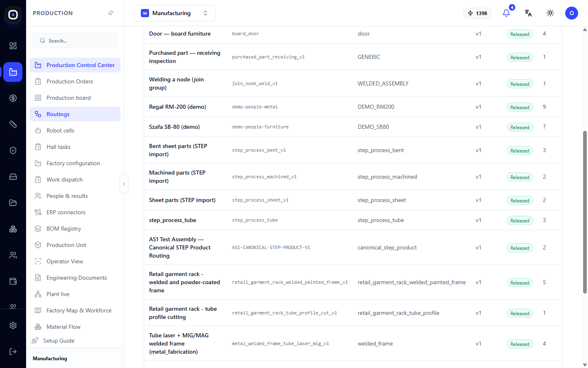Open the quality shield icon in rail
Image resolution: width=588 pixels, height=368 pixels.
tap(13, 150)
